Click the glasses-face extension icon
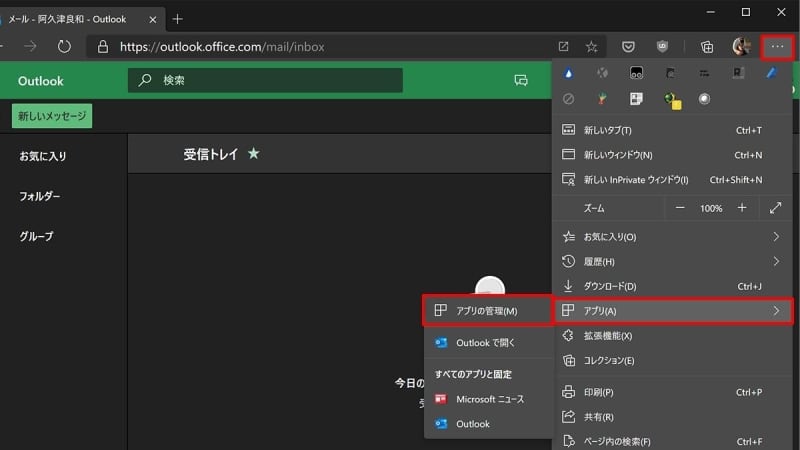800x450 pixels. [x=636, y=73]
